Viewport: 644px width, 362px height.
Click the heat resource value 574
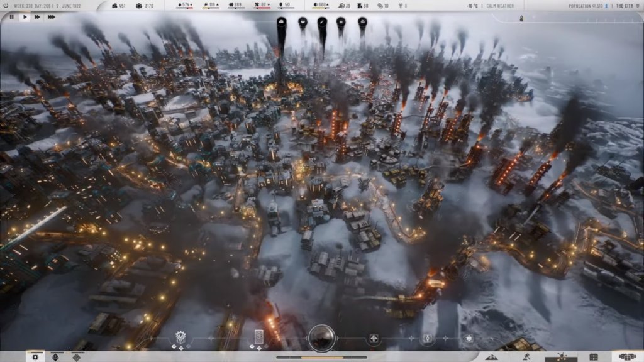185,6
